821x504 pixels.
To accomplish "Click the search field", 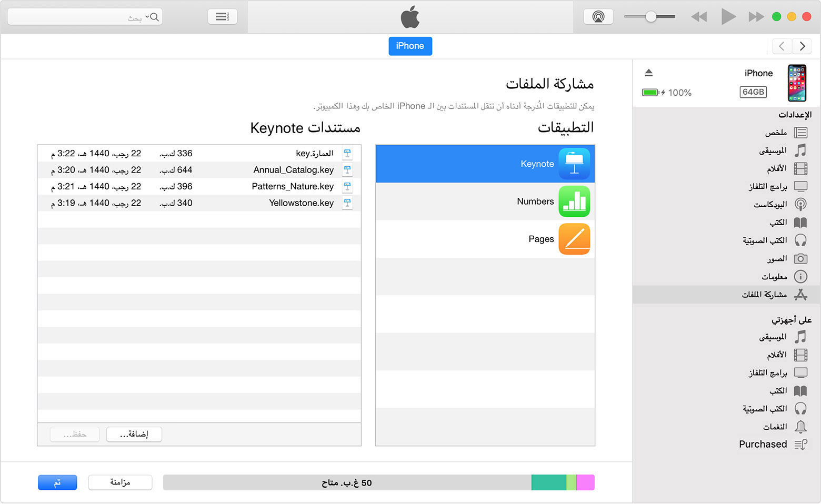I will pos(85,17).
